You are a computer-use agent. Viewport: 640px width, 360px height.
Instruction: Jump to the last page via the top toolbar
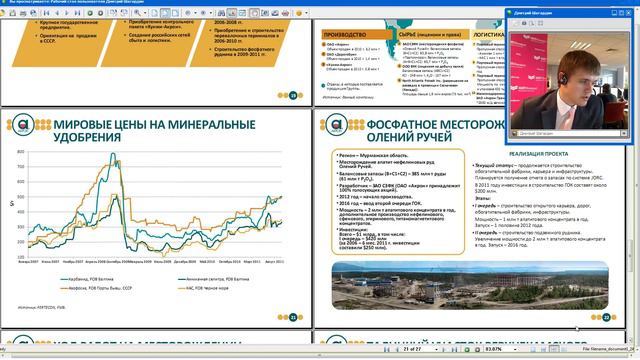(x=77, y=13)
